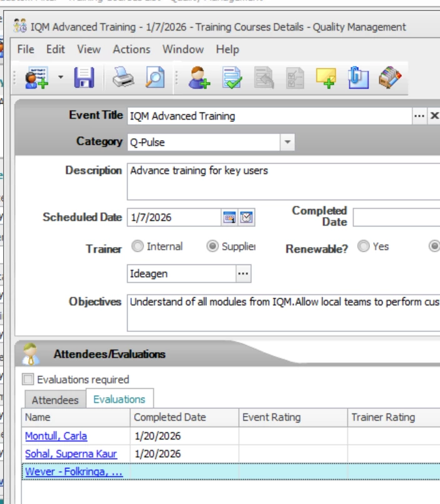Viewport: 440px width, 504px height.
Task: Click the Completed Date field
Action: pos(396,217)
